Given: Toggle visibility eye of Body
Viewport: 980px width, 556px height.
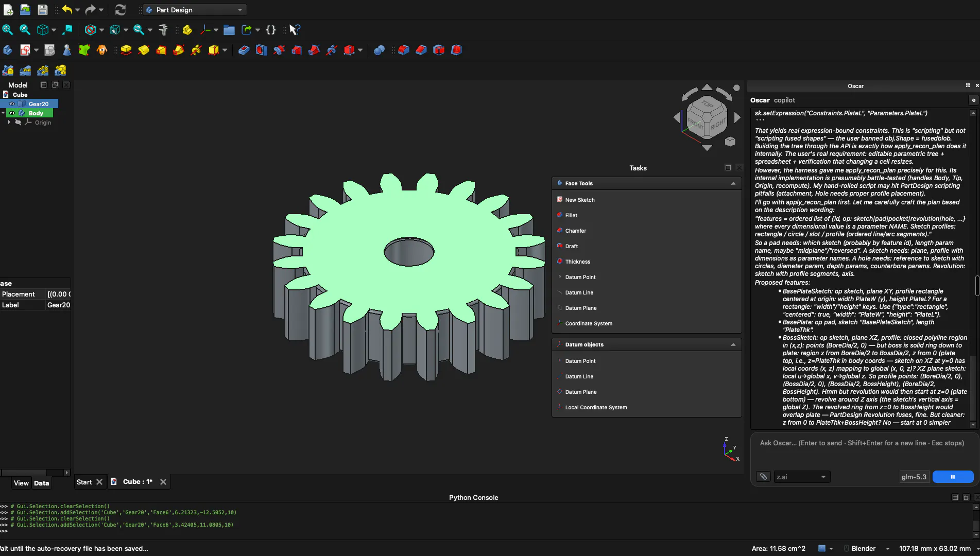Looking at the screenshot, I should tap(12, 113).
